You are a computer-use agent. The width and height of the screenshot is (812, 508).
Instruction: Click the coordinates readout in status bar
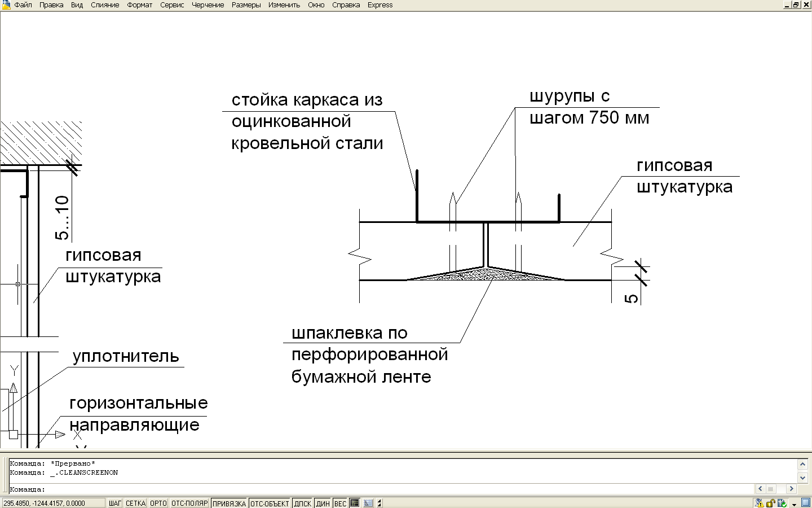coord(53,503)
